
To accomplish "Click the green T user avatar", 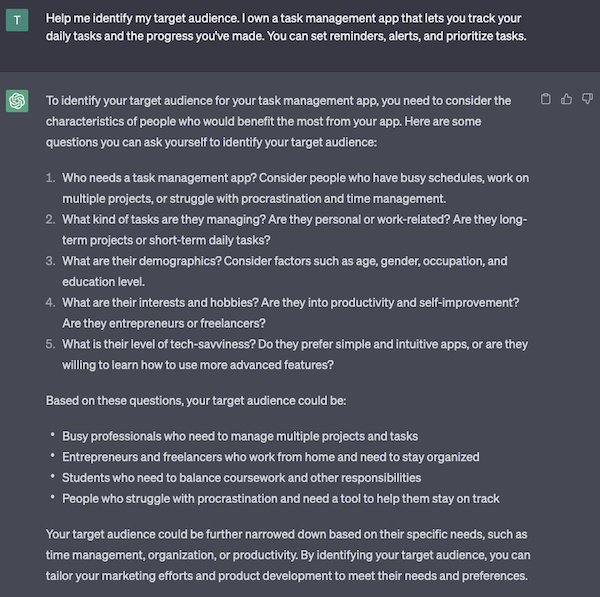I will pyautogui.click(x=17, y=20).
